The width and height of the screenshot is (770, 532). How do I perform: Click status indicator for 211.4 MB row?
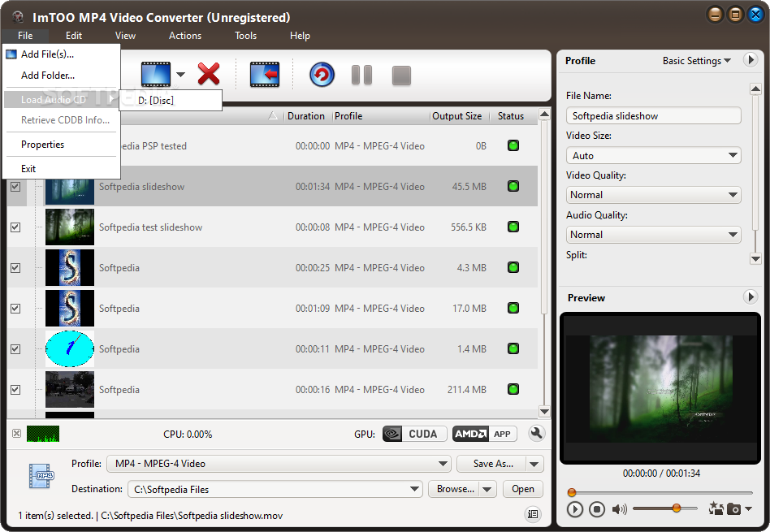pos(513,389)
